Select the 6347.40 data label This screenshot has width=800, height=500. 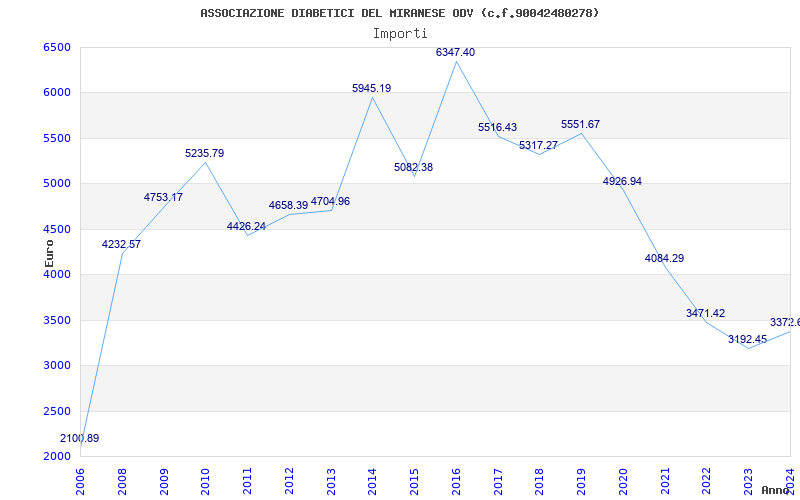(x=456, y=52)
